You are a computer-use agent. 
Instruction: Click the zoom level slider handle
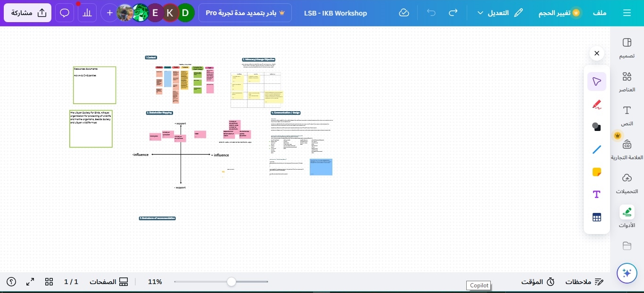point(231,282)
